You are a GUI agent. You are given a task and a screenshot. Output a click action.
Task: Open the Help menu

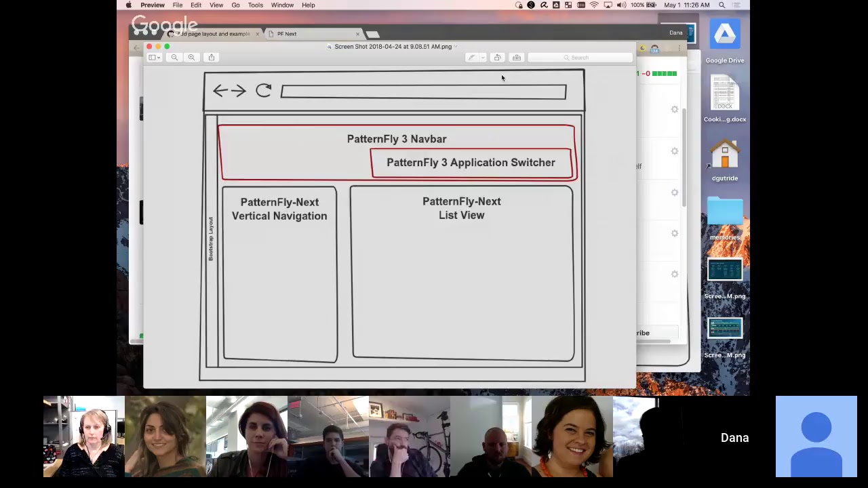(308, 5)
